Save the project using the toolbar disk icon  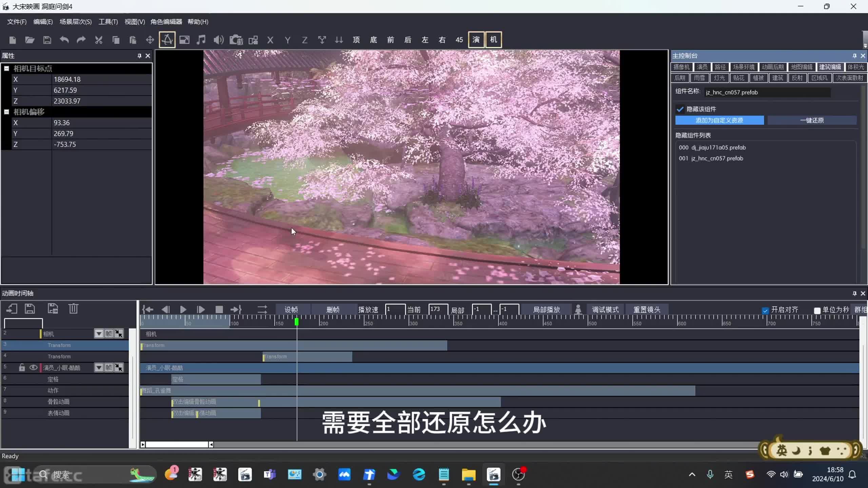pos(47,40)
